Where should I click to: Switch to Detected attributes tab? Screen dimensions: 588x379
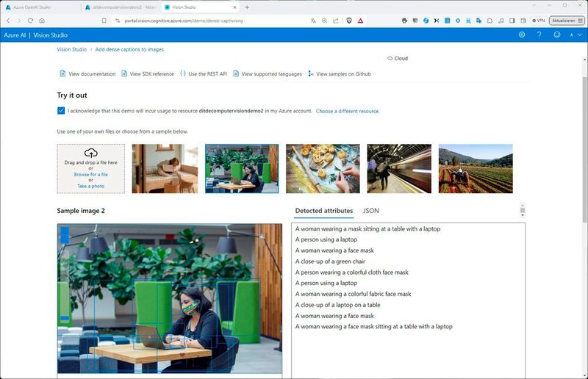pyautogui.click(x=324, y=211)
